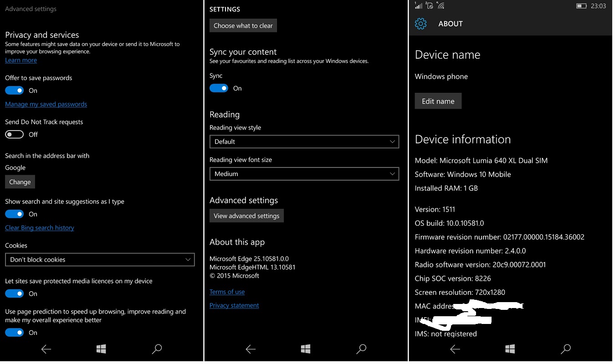Viewport: 615px width, 364px height.
Task: Tap Search magnifier in Edge Settings screen
Action: (361, 349)
